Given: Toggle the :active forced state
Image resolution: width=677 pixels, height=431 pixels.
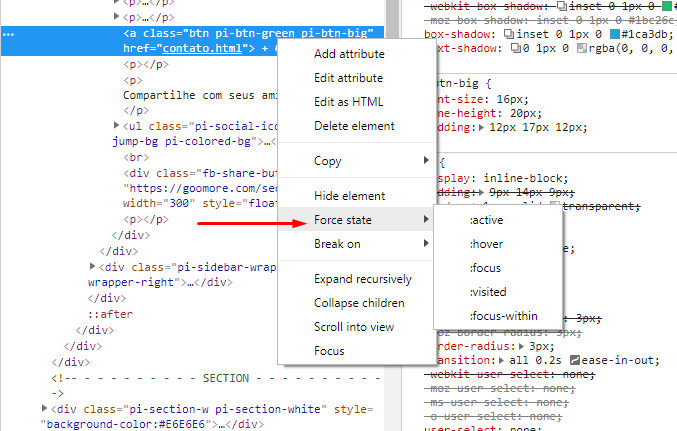Looking at the screenshot, I should 498,220.
